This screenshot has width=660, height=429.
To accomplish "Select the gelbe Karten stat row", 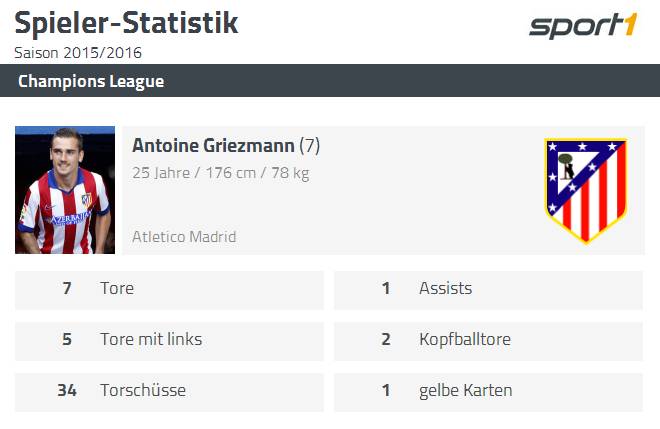I will pos(488,392).
